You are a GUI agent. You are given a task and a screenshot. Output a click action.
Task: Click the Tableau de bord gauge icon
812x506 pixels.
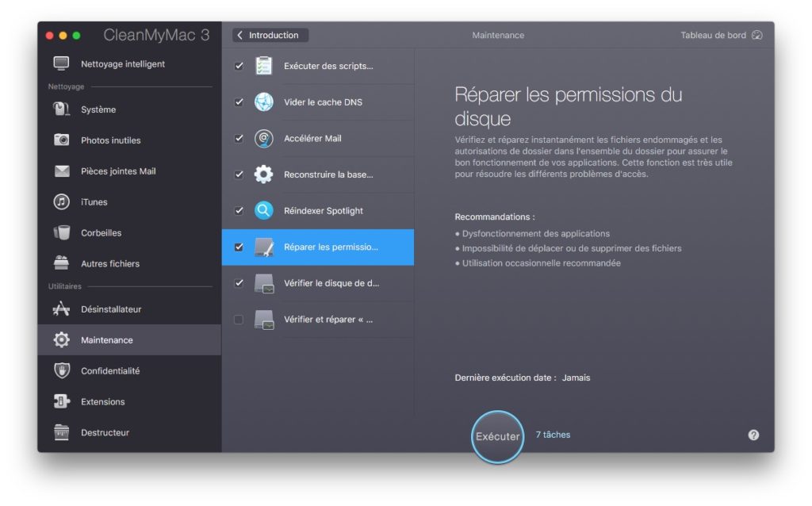(x=757, y=35)
